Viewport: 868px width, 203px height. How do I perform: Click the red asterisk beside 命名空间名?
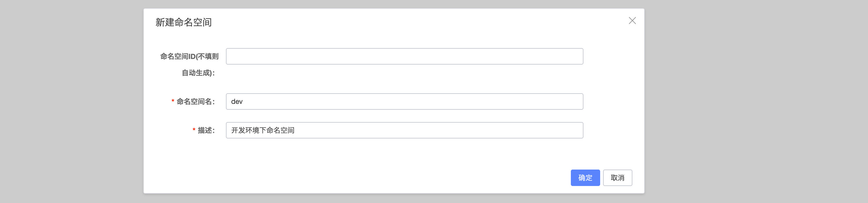173,101
